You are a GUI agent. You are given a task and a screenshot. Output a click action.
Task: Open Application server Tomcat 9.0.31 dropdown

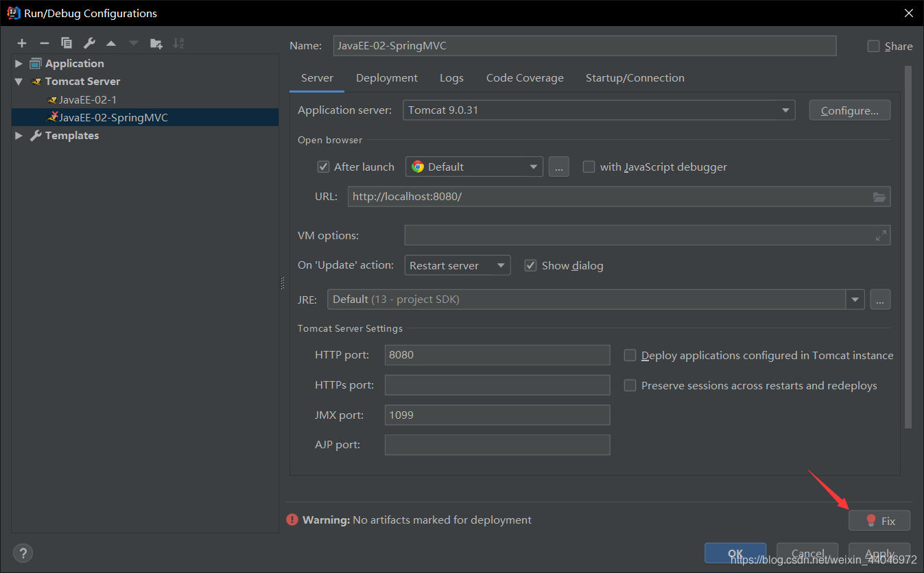click(599, 110)
